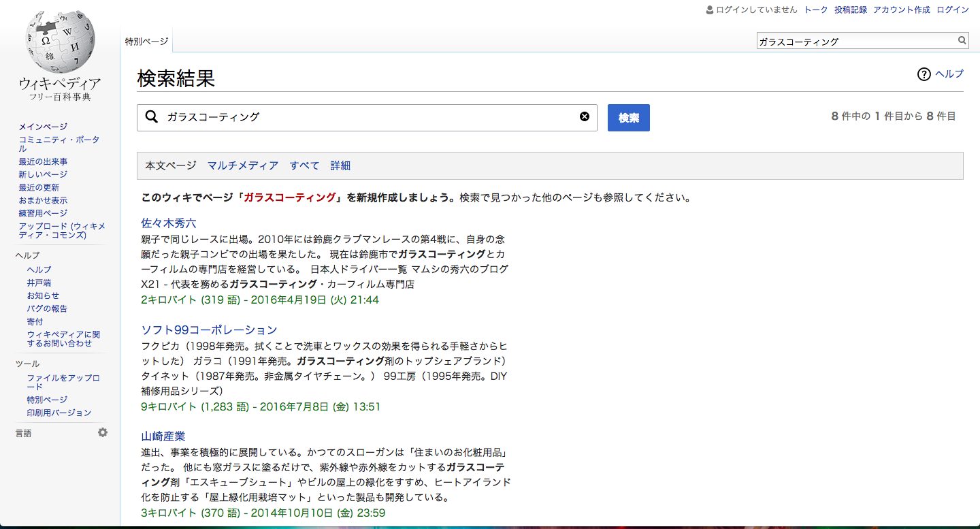Screen dimensions: 980x529
Task: Open 井戸端 in the sidebar
Action: [39, 283]
